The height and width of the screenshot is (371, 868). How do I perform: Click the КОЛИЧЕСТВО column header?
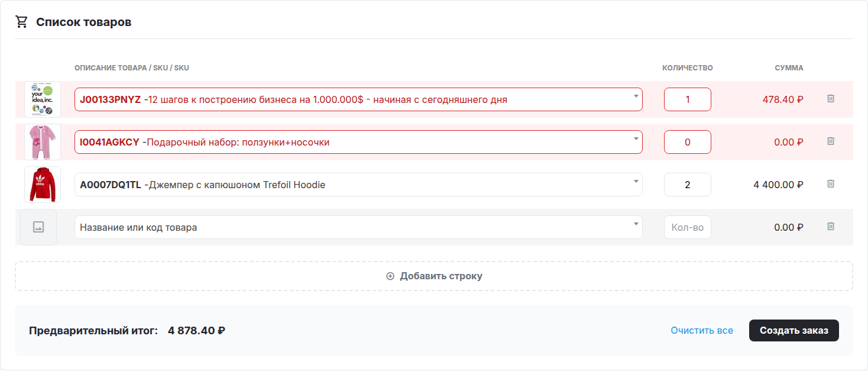click(x=688, y=68)
